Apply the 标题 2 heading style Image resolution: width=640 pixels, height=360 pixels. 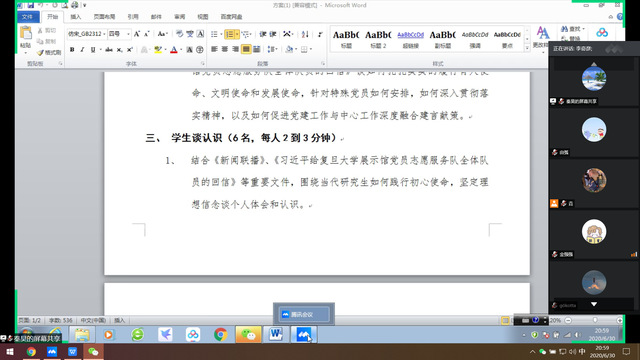(378, 39)
